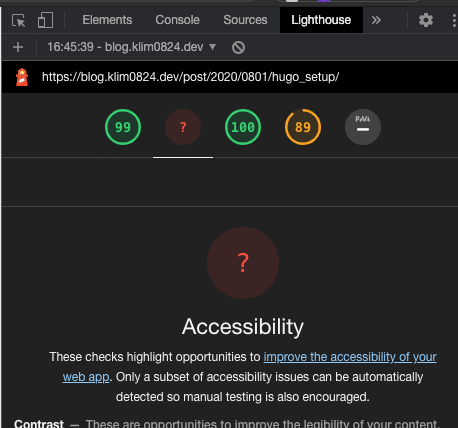Screen dimensions: 458x428
Task: Open the DevTools three-dot menu
Action: [x=454, y=20]
